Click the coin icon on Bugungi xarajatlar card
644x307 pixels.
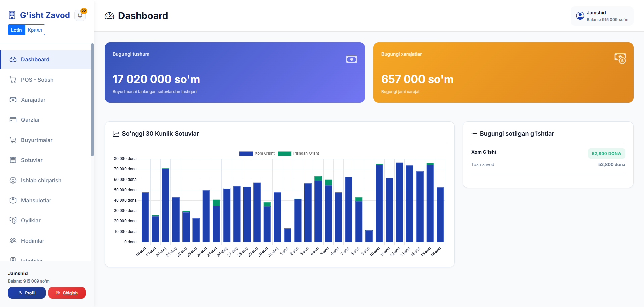[620, 58]
